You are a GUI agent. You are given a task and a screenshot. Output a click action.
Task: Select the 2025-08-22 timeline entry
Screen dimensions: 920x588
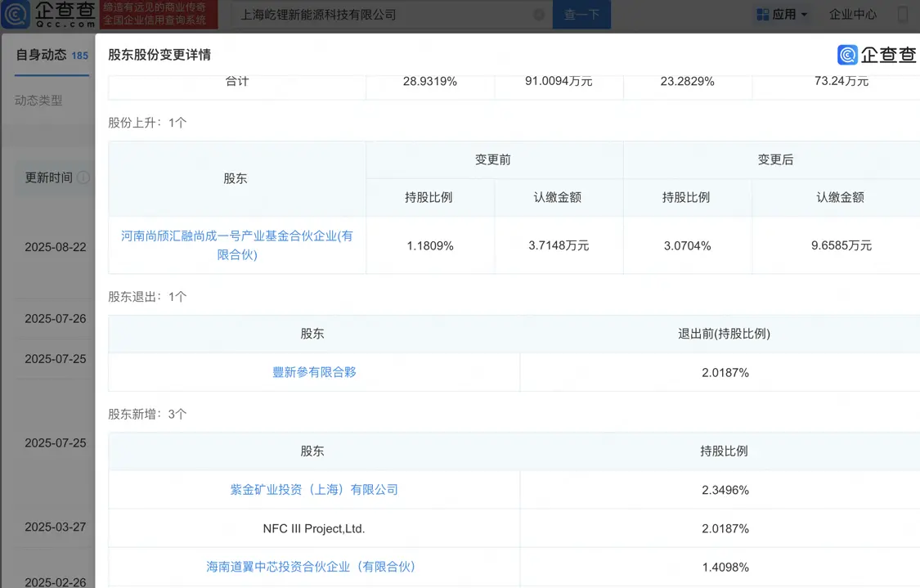[55, 247]
